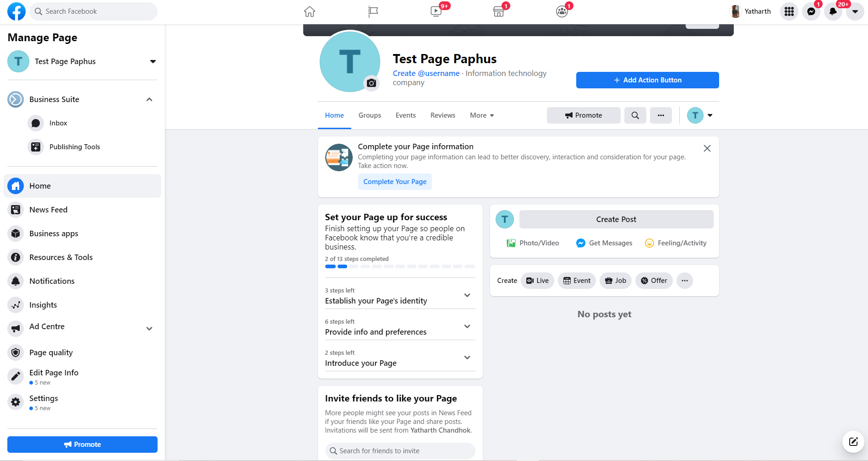Open Yatharth profile in top bar
This screenshot has height=461, width=868.
pyautogui.click(x=750, y=11)
